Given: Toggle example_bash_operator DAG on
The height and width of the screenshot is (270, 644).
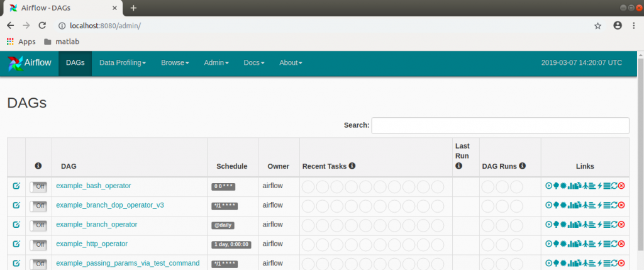Looking at the screenshot, I should click(38, 186).
